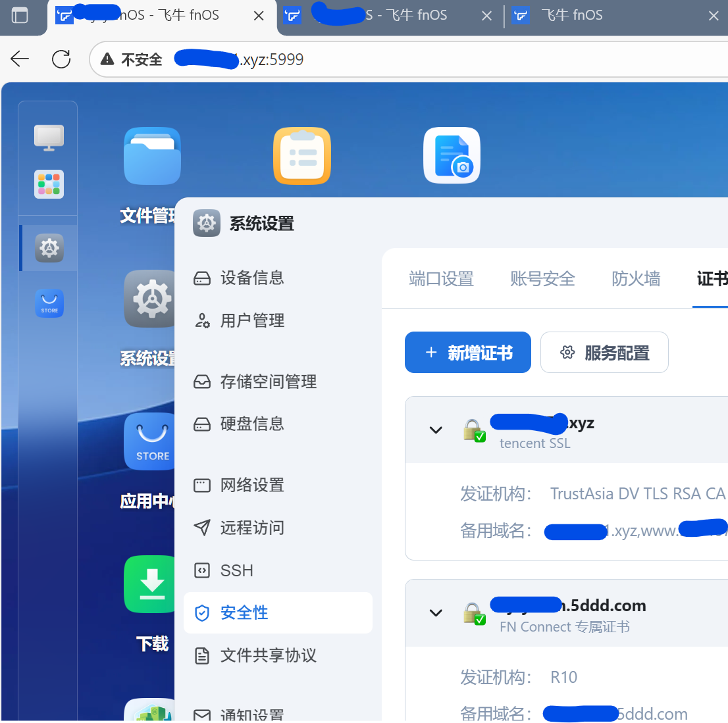Screen dimensions: 728x723
Task: Open the document camera desktop icon
Action: point(452,155)
